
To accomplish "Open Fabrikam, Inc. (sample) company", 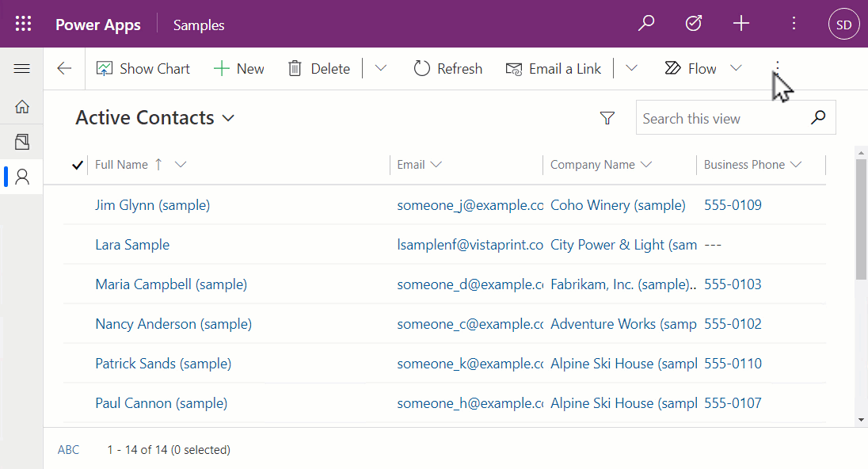I will pyautogui.click(x=623, y=284).
